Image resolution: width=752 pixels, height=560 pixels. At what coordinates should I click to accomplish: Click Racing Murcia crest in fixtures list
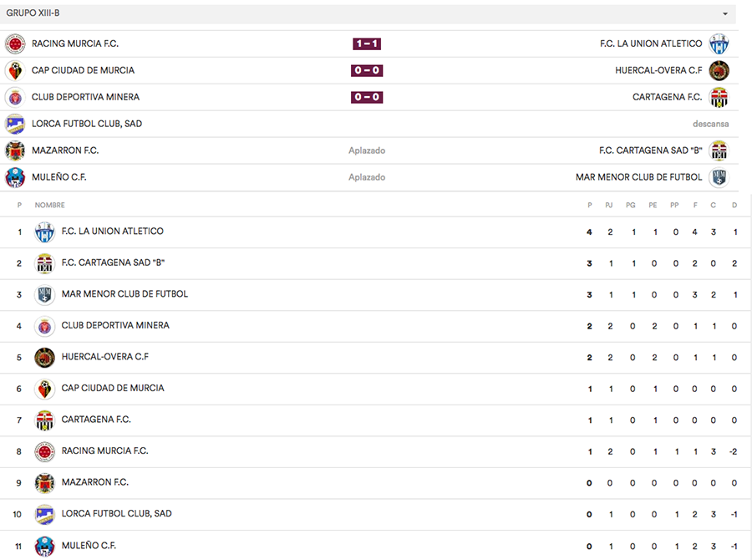click(x=15, y=43)
